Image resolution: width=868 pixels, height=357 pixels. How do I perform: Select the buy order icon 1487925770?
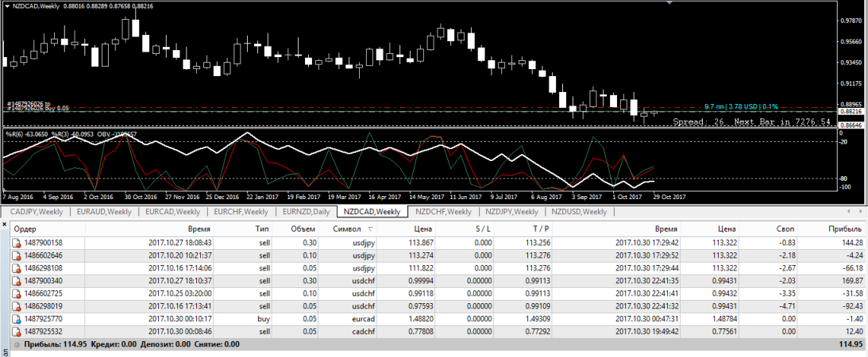[16, 318]
